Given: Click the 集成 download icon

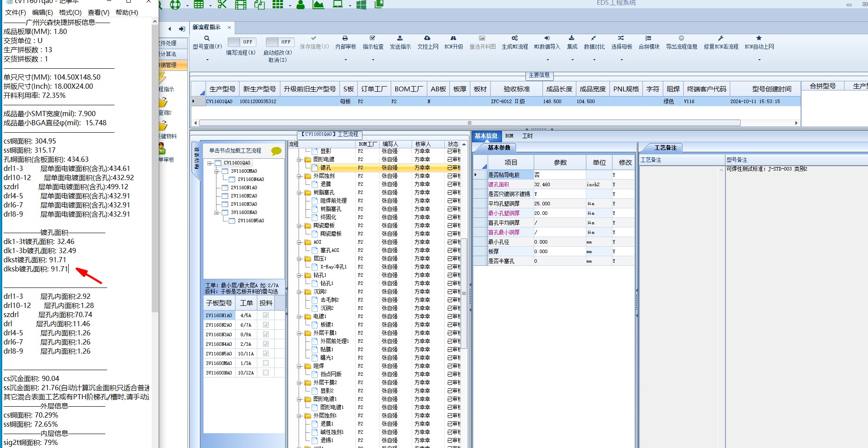Looking at the screenshot, I should pyautogui.click(x=572, y=38).
